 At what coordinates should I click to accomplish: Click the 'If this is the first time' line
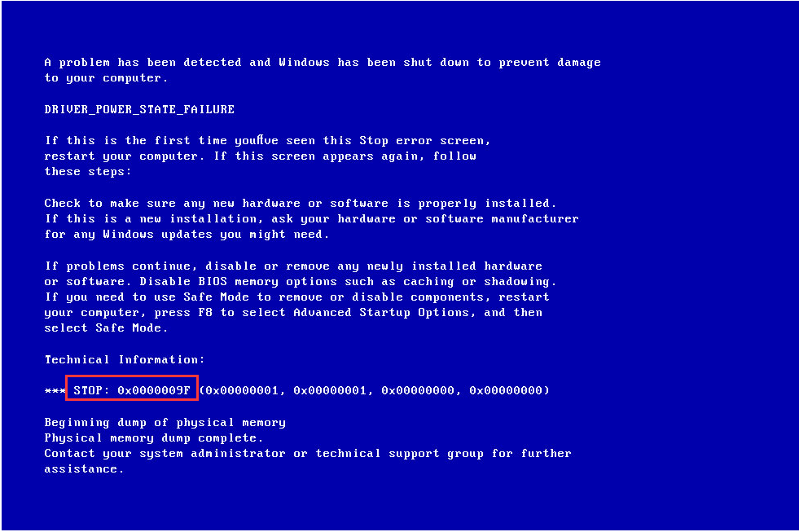pyautogui.click(x=267, y=140)
